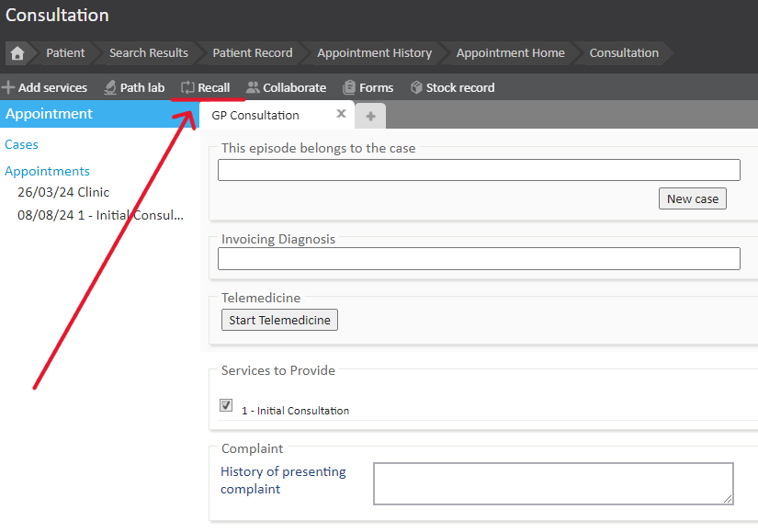Screen dimensions: 758x532
Task: Close the GP Consultation tab
Action: click(x=341, y=115)
